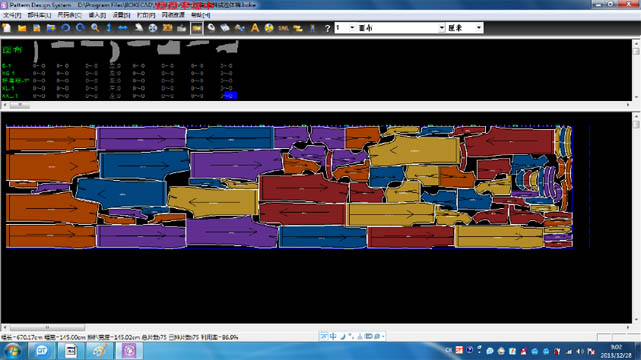The width and height of the screenshot is (641, 360).
Task: Open the first File menu
Action: coord(12,15)
